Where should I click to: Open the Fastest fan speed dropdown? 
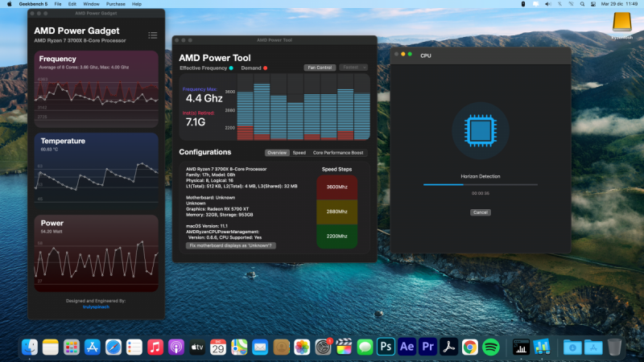tap(353, 68)
